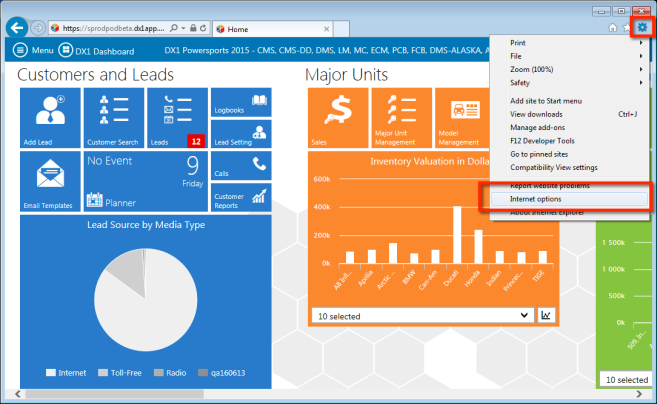Click the horizontal scrollbar thumb
Image resolution: width=657 pixels, height=404 pixels.
(114, 394)
